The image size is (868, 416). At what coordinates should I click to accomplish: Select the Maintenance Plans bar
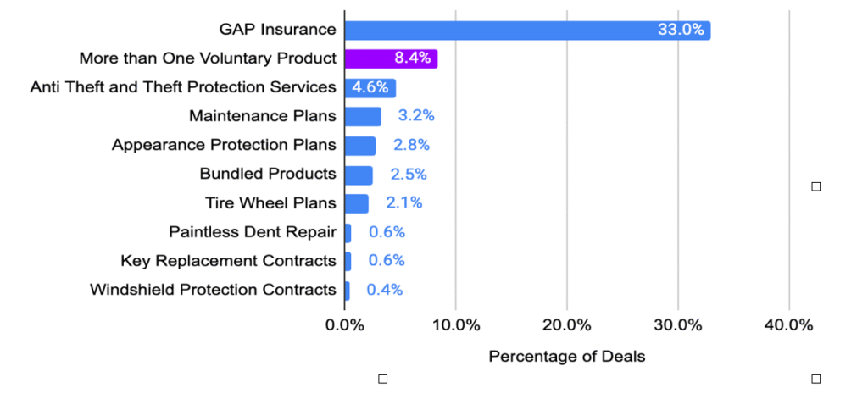click(x=363, y=116)
